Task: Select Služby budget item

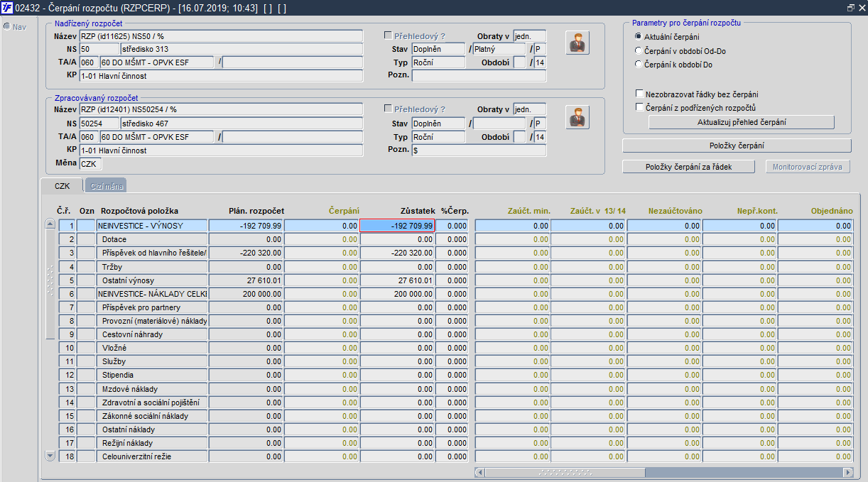Action: click(152, 361)
